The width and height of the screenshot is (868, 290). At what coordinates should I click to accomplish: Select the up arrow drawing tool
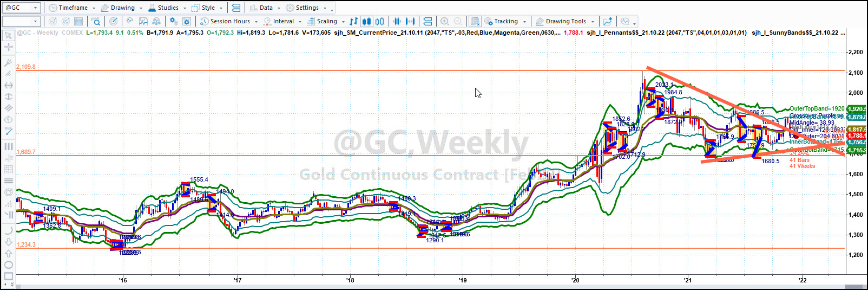(x=8, y=253)
